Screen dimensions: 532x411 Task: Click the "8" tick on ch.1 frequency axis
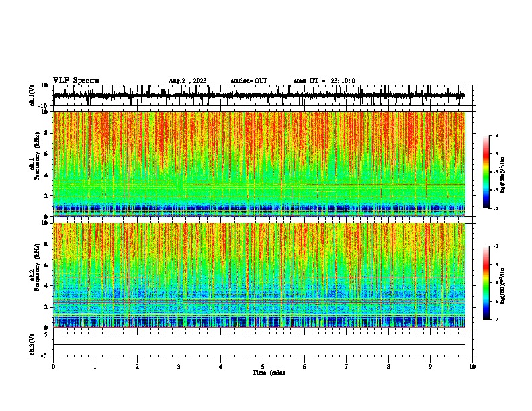(46, 133)
